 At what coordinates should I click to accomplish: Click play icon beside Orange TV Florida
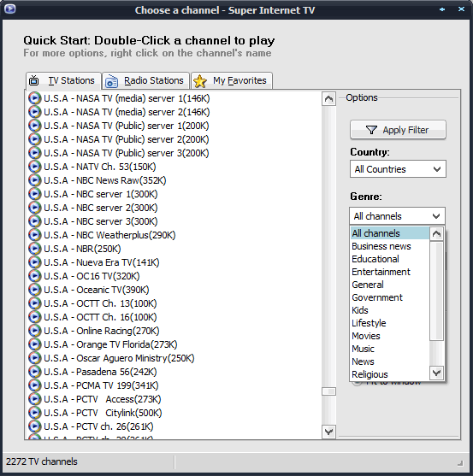tap(34, 344)
